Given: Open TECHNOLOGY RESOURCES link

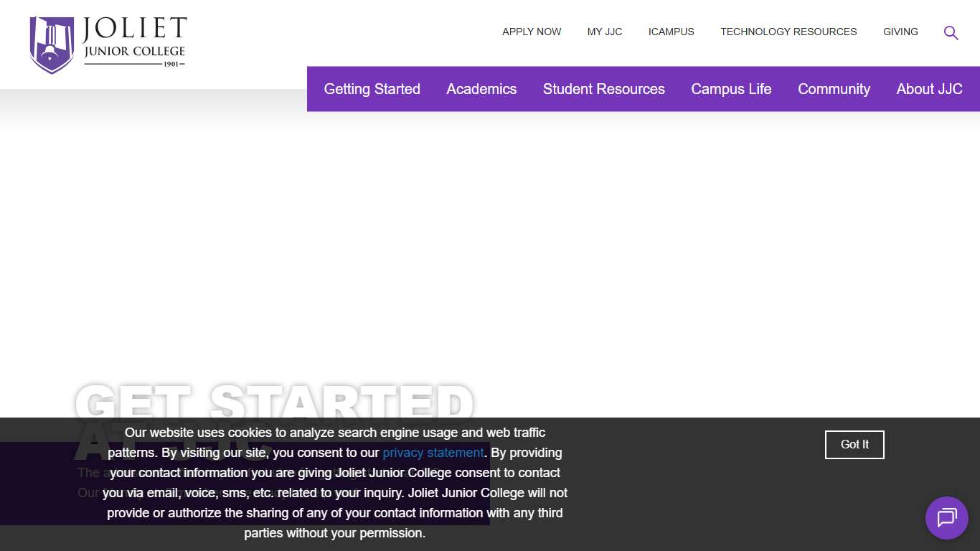Looking at the screenshot, I should 788,32.
